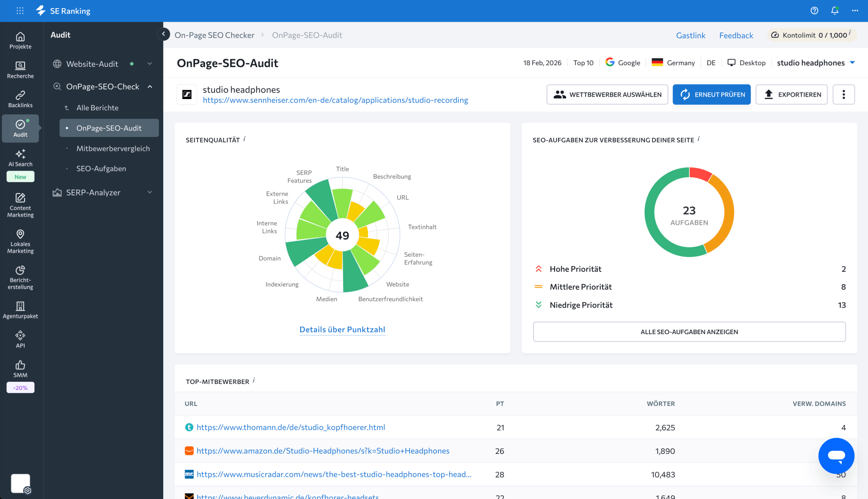Expand the Website-Audit menu
Screen dimensions: 868x499
point(150,64)
